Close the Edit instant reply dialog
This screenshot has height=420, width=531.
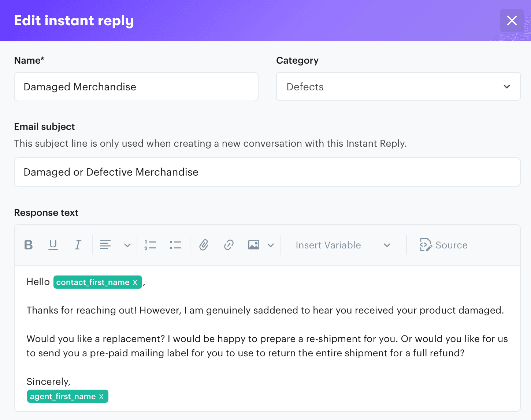coord(512,20)
